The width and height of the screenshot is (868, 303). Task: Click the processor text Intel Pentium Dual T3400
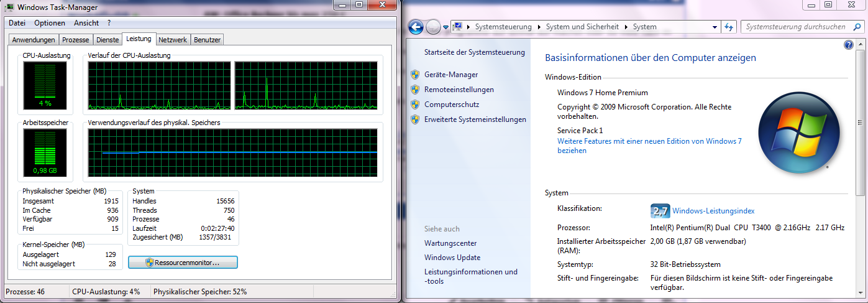[747, 228]
